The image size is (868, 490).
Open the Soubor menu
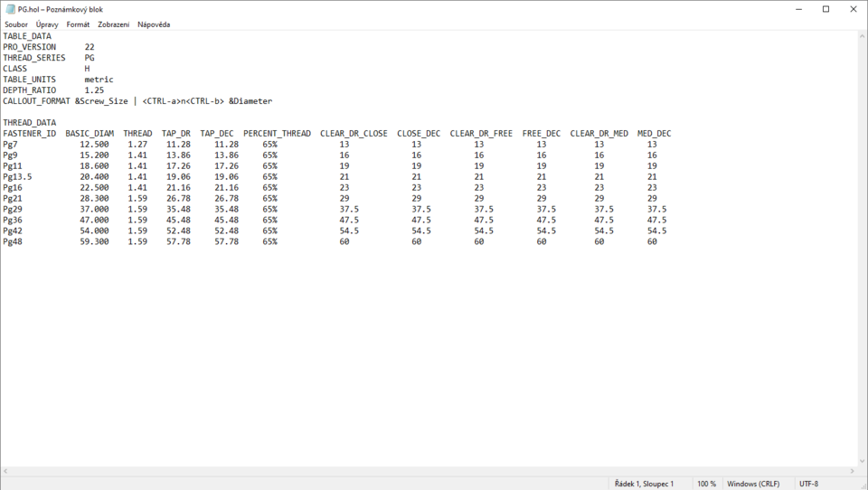16,24
